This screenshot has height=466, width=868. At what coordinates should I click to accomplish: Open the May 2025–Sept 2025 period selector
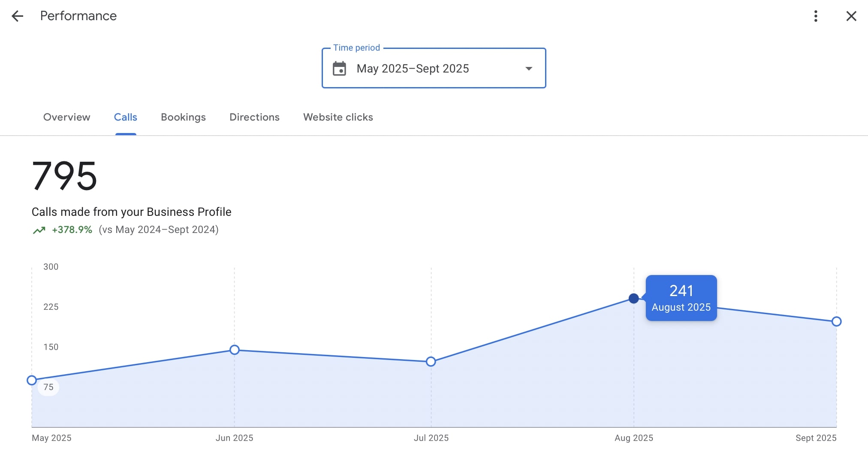pos(413,69)
